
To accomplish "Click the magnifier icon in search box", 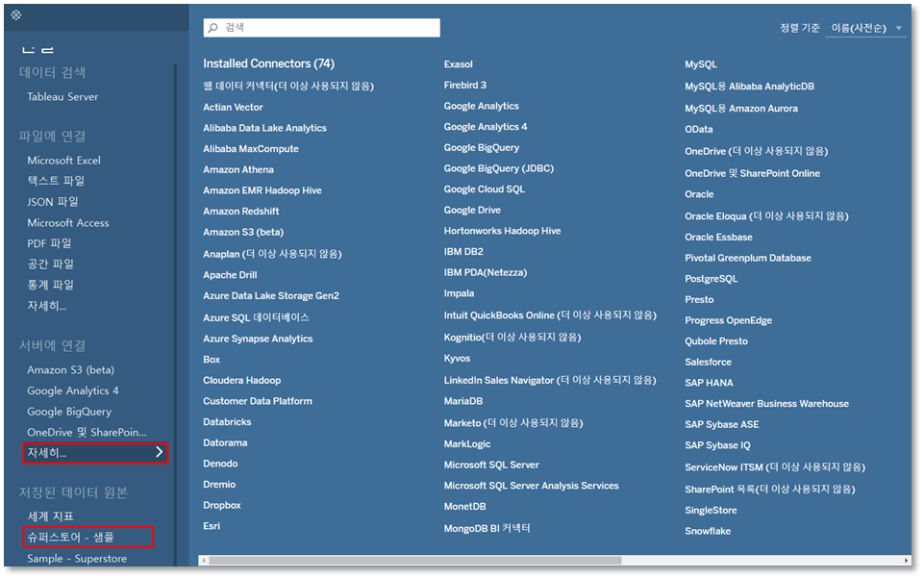I will [213, 28].
